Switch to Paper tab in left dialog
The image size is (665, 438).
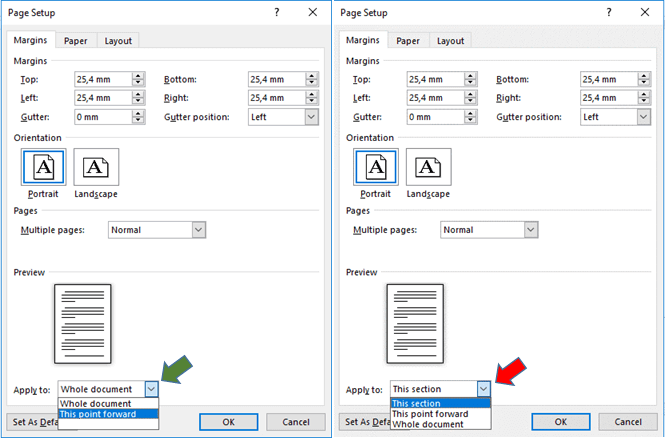(x=75, y=41)
